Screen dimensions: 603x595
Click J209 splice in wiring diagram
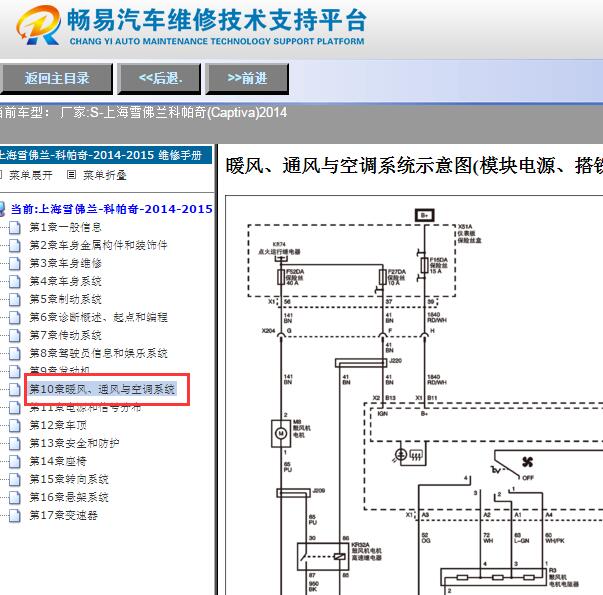(x=293, y=493)
